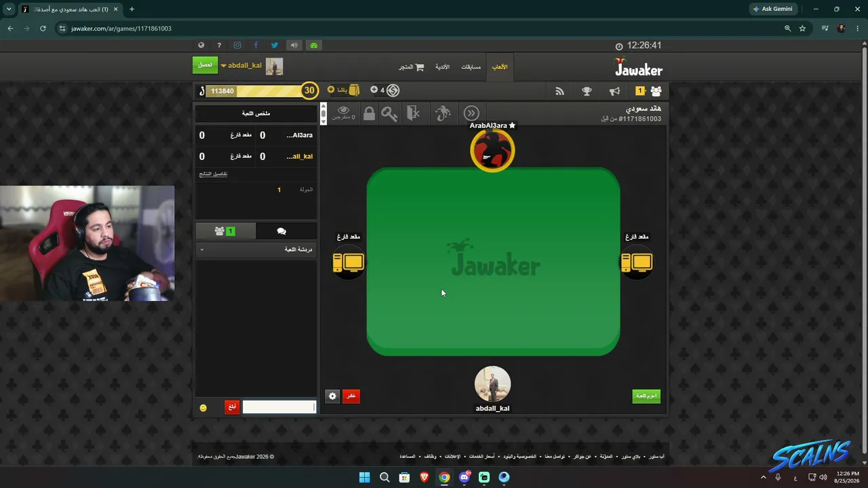This screenshot has height=488, width=868.
Task: Go back using browser back arrow
Action: (10, 28)
